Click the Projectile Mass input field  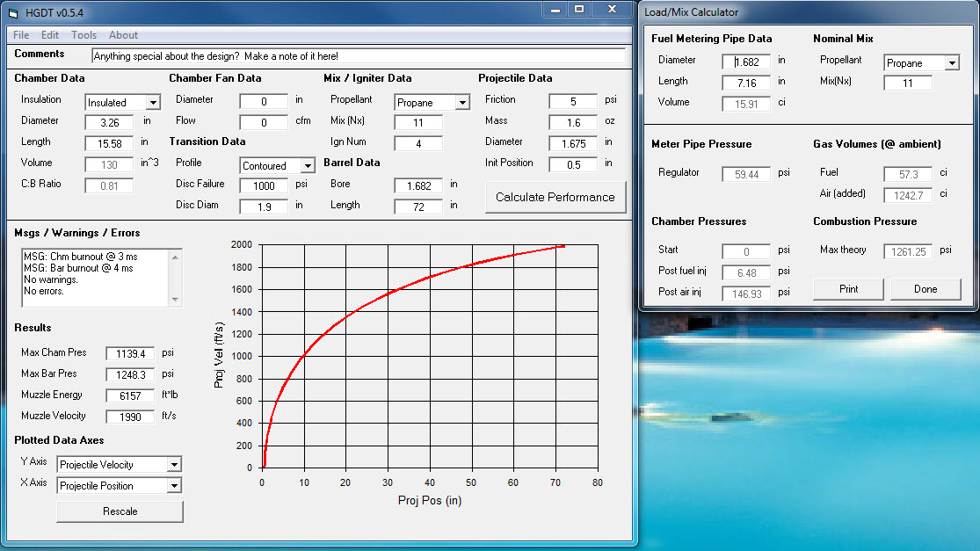coord(573,122)
